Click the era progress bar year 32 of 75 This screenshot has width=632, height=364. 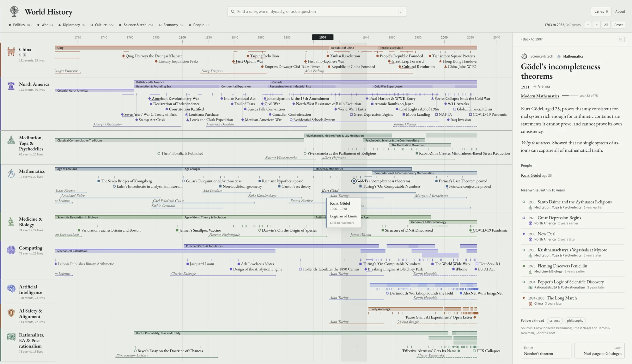coord(569,96)
